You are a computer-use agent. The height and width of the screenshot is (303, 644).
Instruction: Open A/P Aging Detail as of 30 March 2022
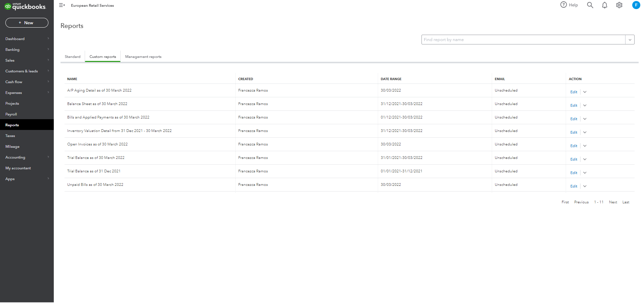click(x=99, y=90)
